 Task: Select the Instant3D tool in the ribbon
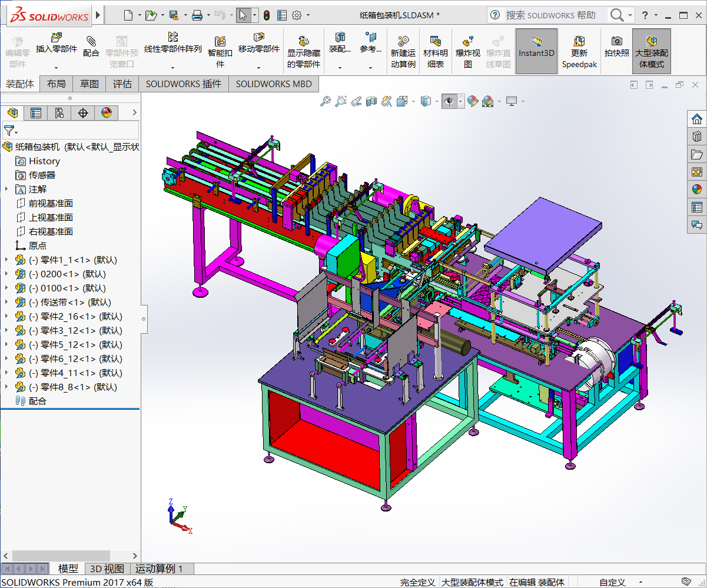coord(536,51)
